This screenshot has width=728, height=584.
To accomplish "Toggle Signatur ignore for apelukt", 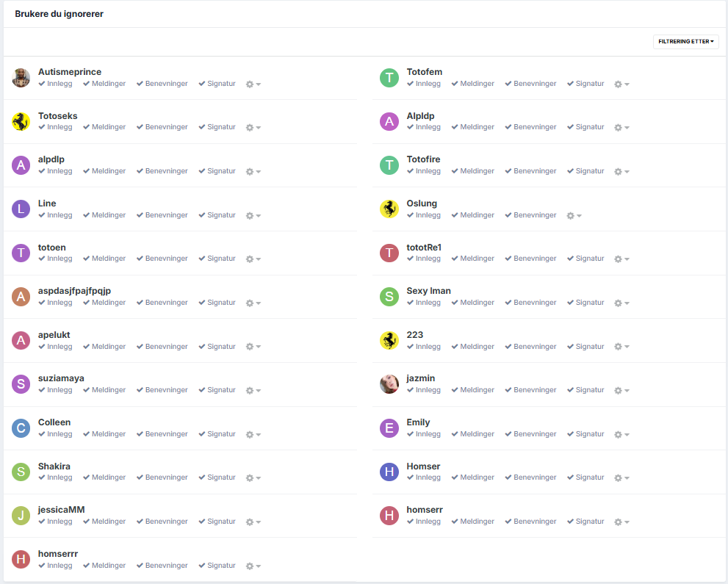I will [217, 347].
